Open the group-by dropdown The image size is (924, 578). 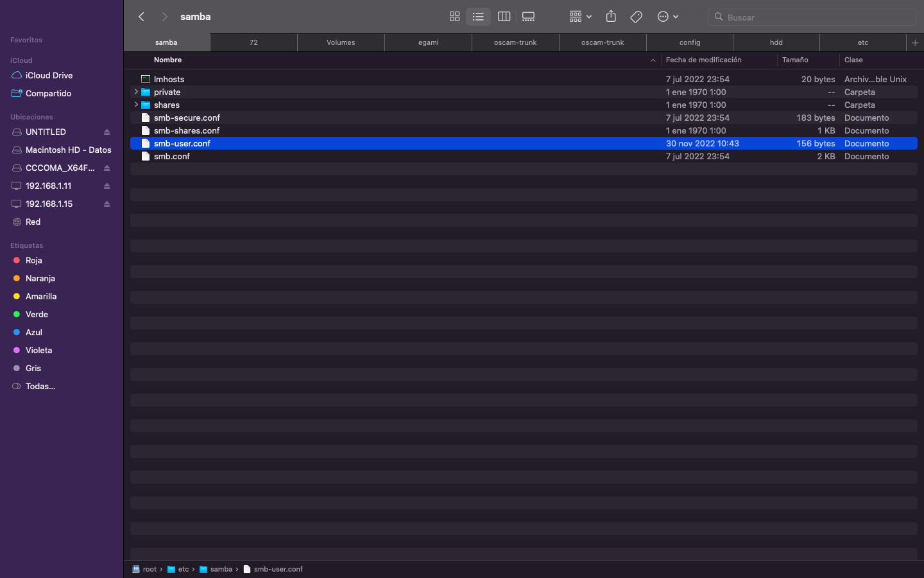[x=580, y=17]
